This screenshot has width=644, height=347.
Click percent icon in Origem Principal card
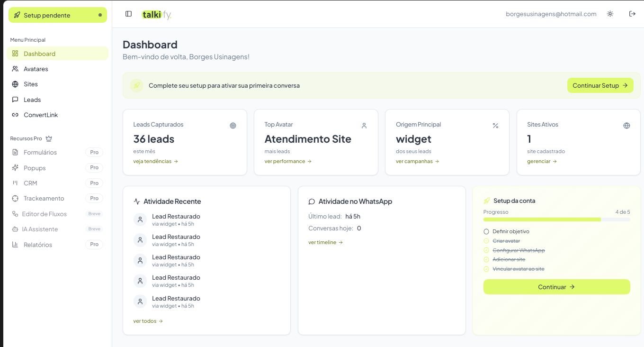point(495,126)
